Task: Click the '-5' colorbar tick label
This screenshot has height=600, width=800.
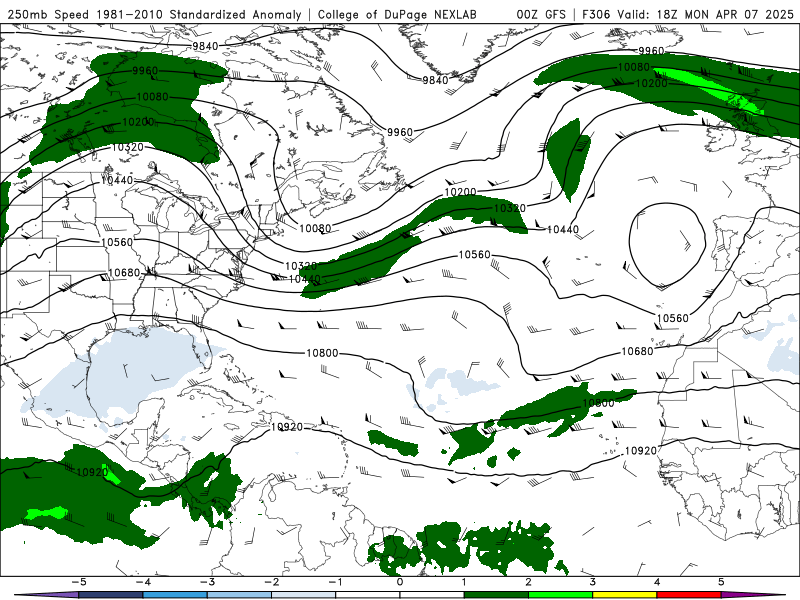Action: pos(79,582)
